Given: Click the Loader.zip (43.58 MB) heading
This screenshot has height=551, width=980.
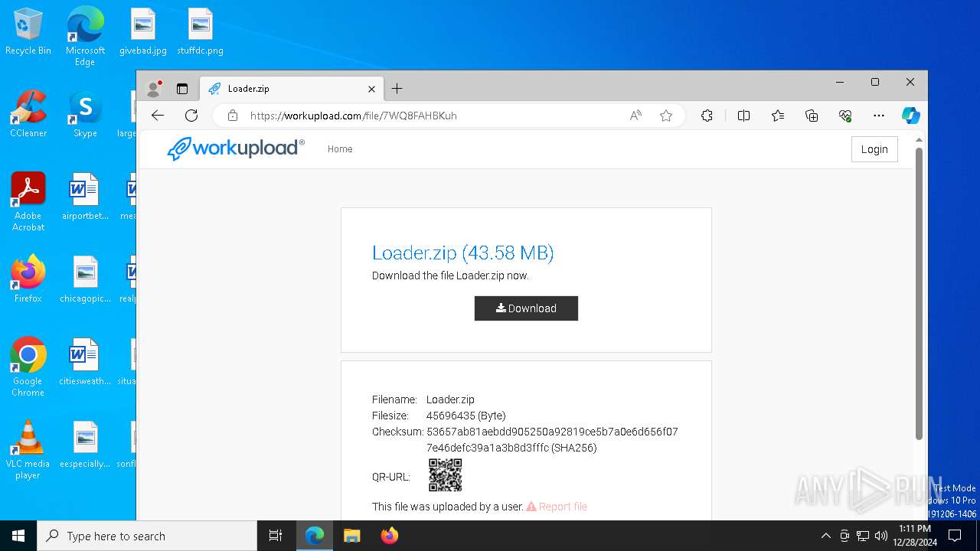Looking at the screenshot, I should tap(463, 253).
